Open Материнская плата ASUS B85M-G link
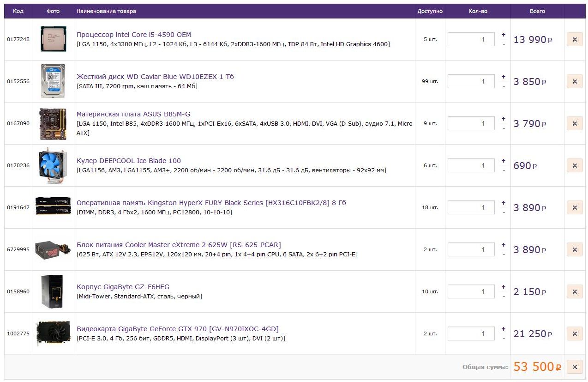The width and height of the screenshot is (588, 382). pyautogui.click(x=133, y=114)
